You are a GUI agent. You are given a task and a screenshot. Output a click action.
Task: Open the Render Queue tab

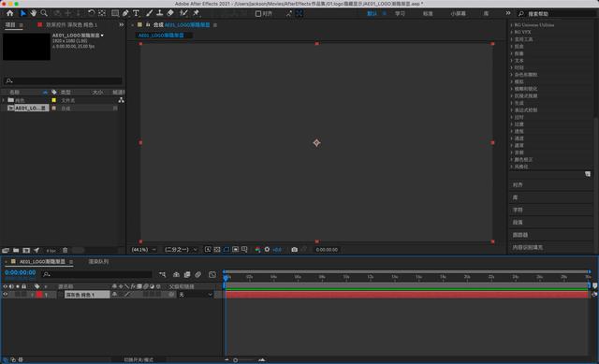tap(98, 262)
